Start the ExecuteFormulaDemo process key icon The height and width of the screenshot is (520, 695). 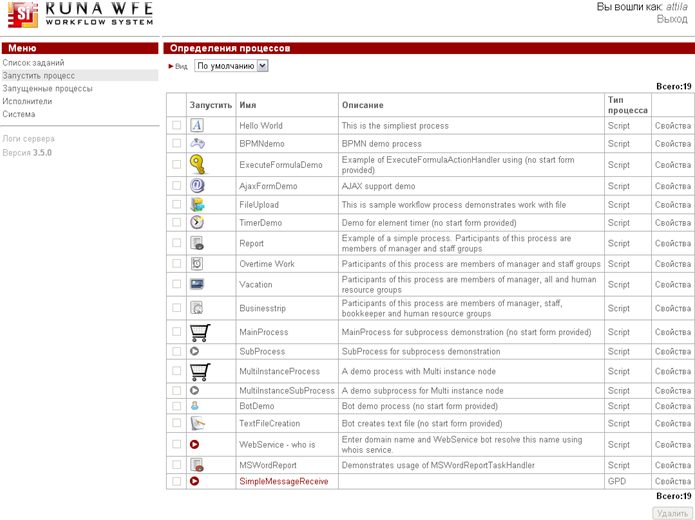198,165
